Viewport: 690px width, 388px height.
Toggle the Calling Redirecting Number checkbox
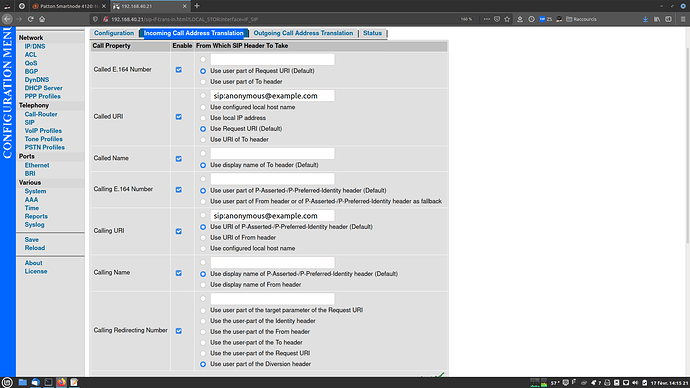tap(179, 330)
